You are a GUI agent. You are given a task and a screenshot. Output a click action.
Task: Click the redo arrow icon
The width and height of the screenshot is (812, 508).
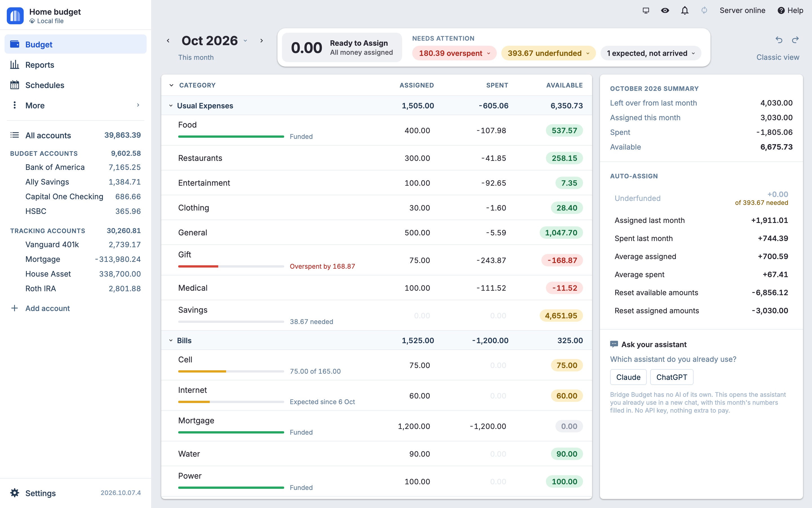(795, 40)
